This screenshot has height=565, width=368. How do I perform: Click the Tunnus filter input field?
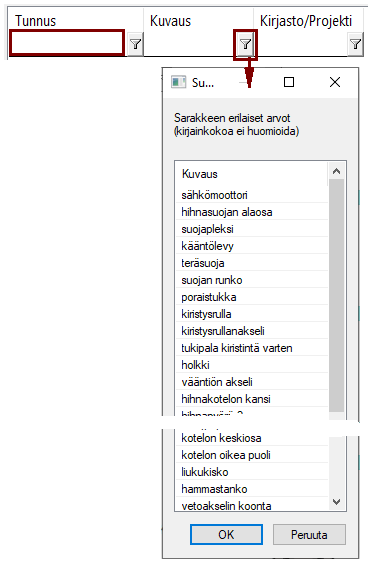point(67,43)
